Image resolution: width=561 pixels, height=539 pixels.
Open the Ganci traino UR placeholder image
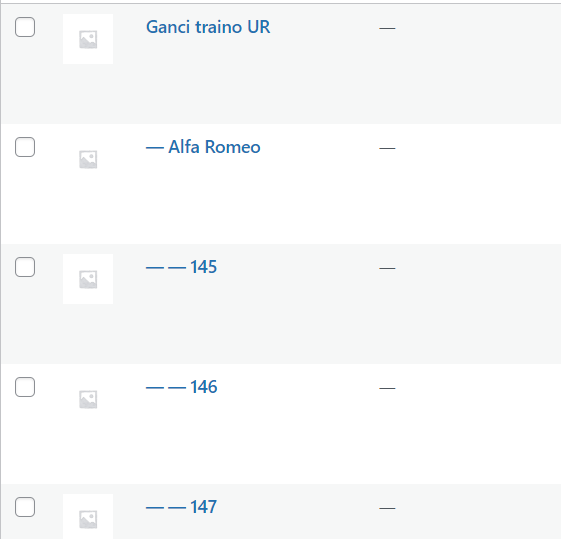point(88,39)
